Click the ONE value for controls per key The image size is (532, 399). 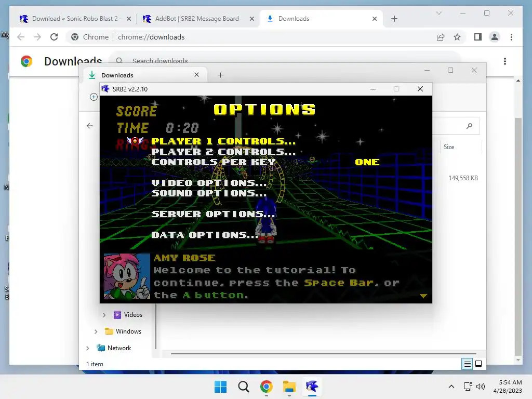point(367,162)
